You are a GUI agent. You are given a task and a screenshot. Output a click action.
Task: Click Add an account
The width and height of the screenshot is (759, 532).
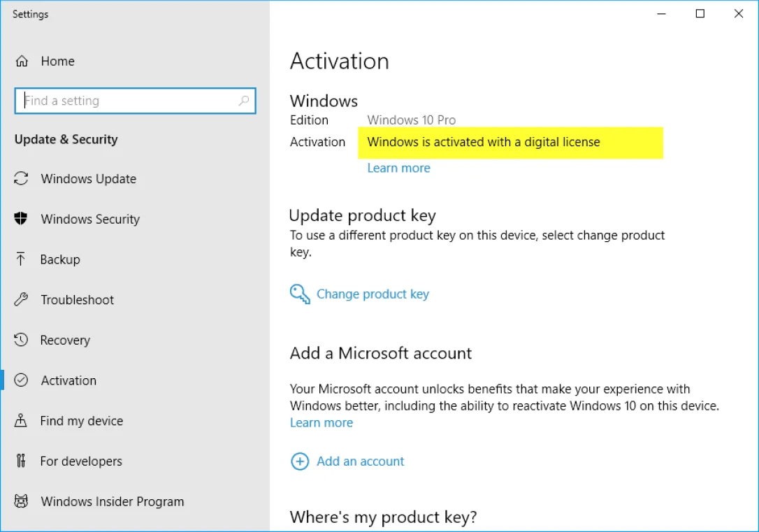pos(360,461)
